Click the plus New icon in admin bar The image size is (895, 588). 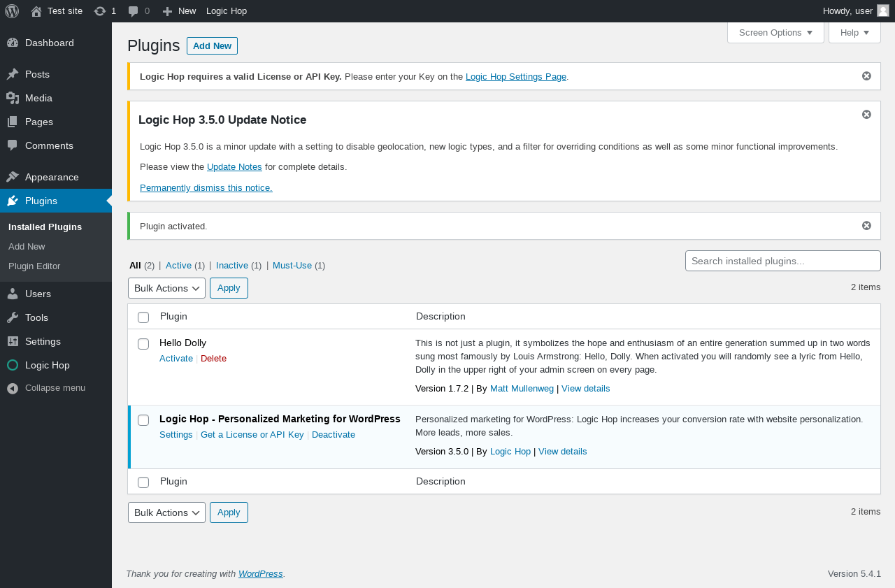(x=167, y=11)
